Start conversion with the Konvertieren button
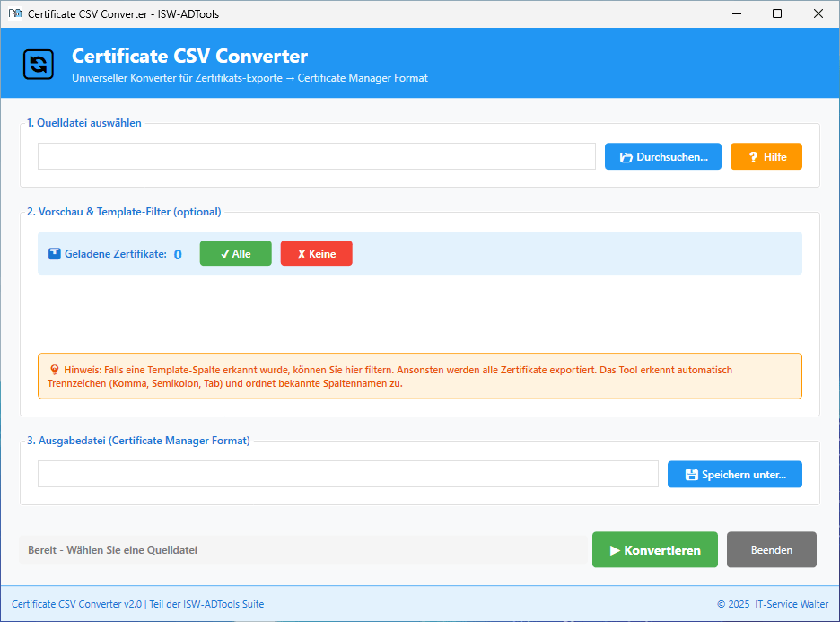840x622 pixels. click(x=654, y=550)
